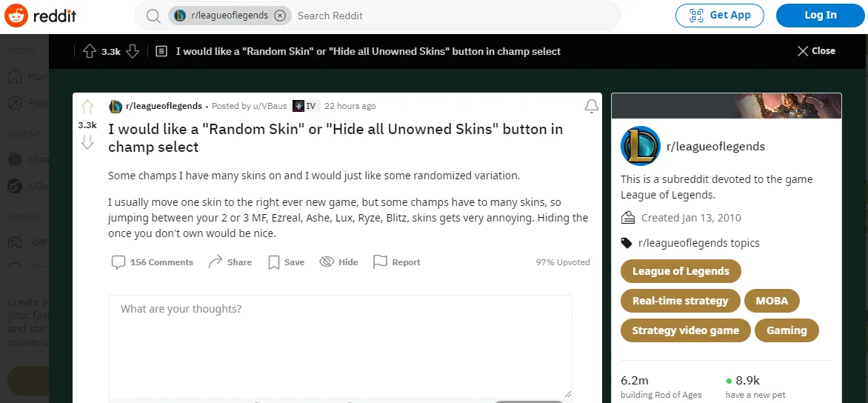Click the subreddit avatar beside the post's r/leagueoflegends link
Screen dimensions: 868x403
pyautogui.click(x=115, y=106)
